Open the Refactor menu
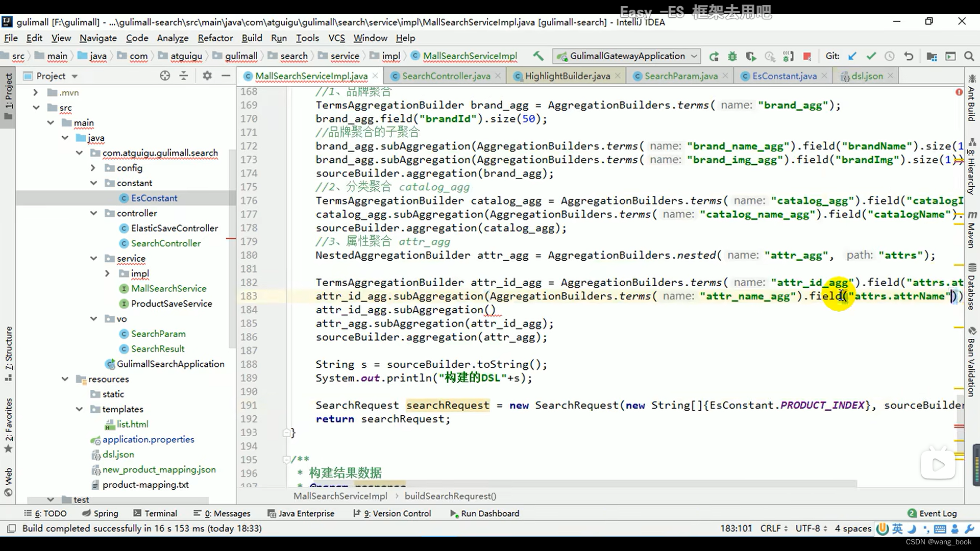This screenshot has width=980, height=551. [x=215, y=38]
